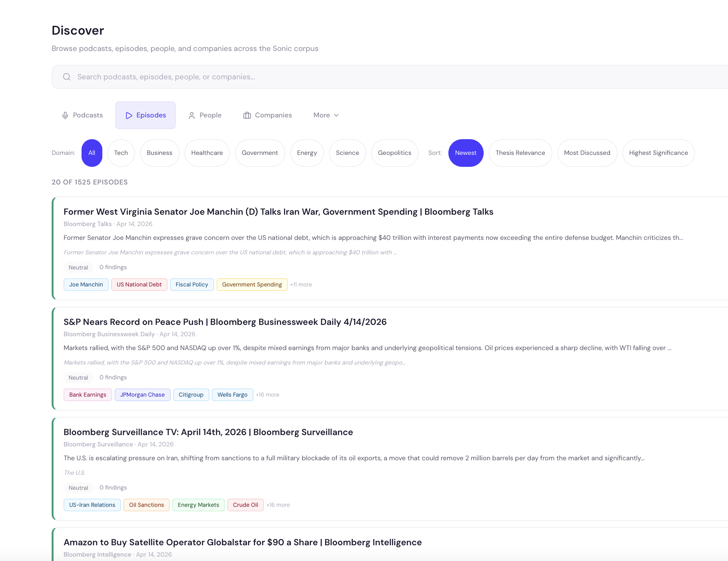Click the briefcase icon on Companies tab
Screen dimensions: 728x561
(x=247, y=115)
